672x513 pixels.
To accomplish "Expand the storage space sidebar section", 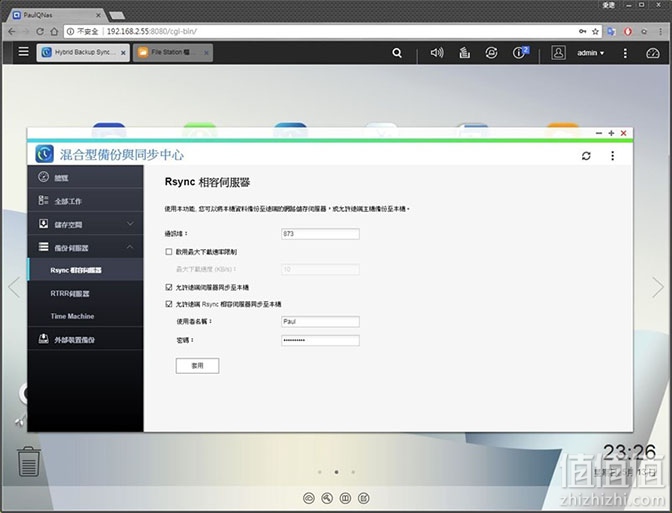I will coord(85,224).
